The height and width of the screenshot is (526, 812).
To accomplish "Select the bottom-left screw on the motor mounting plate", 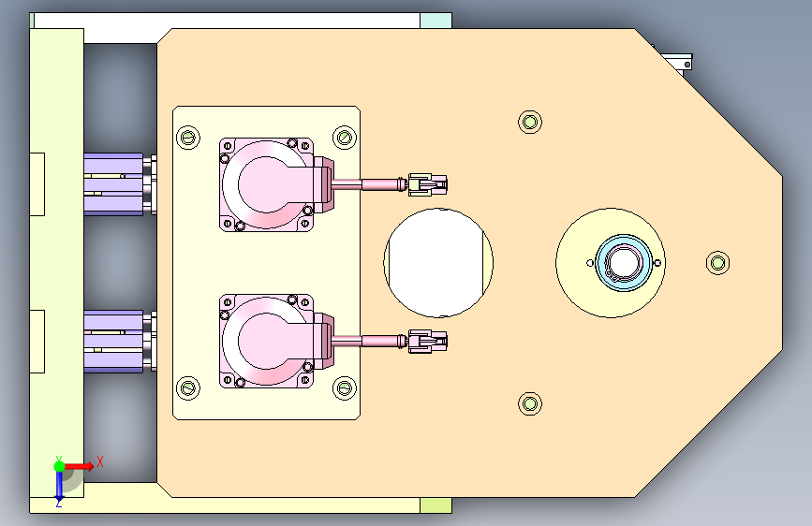I will pyautogui.click(x=188, y=387).
